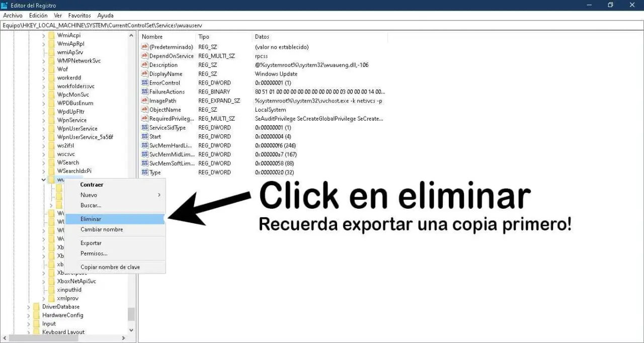The image size is (644, 343).
Task: Expand the WSearchIdxPi key
Action: pyautogui.click(x=44, y=171)
